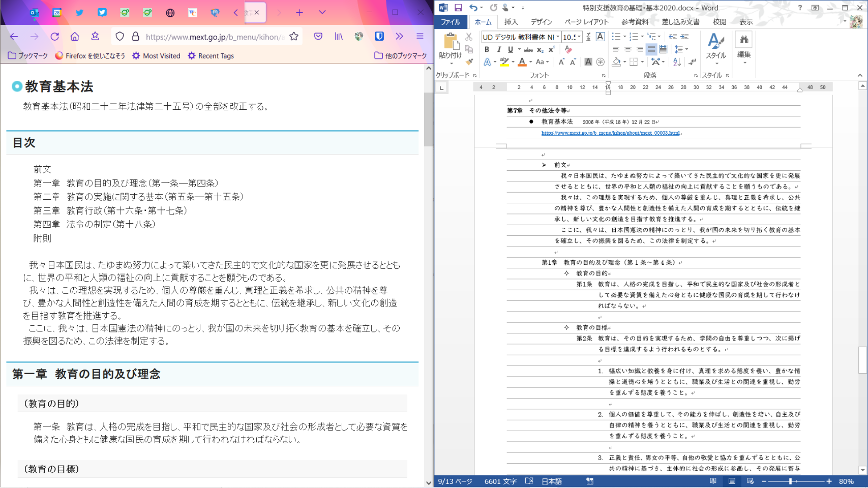This screenshot has width=868, height=488.
Task: Toggle Bold formatting in Word
Action: [487, 50]
